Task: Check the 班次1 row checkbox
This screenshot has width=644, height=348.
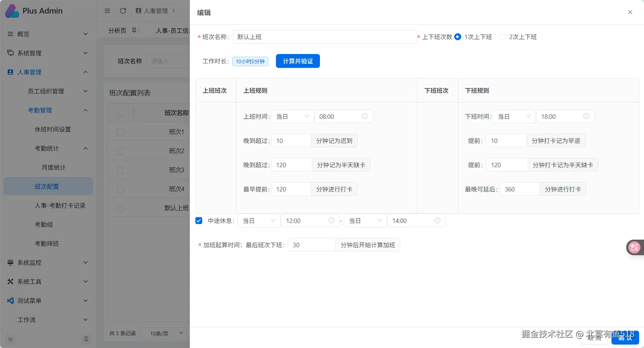Action: pyautogui.click(x=120, y=132)
